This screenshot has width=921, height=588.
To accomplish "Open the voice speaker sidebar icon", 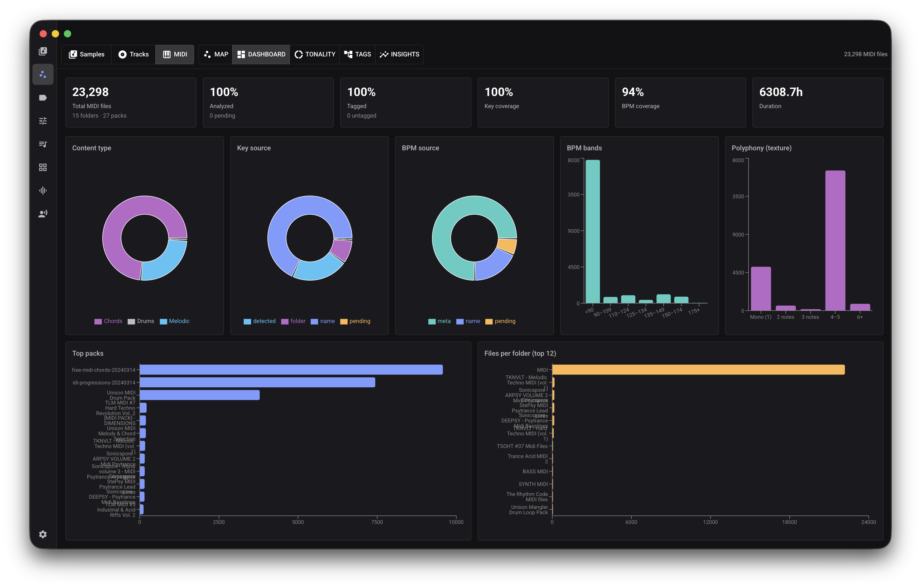I will click(43, 214).
